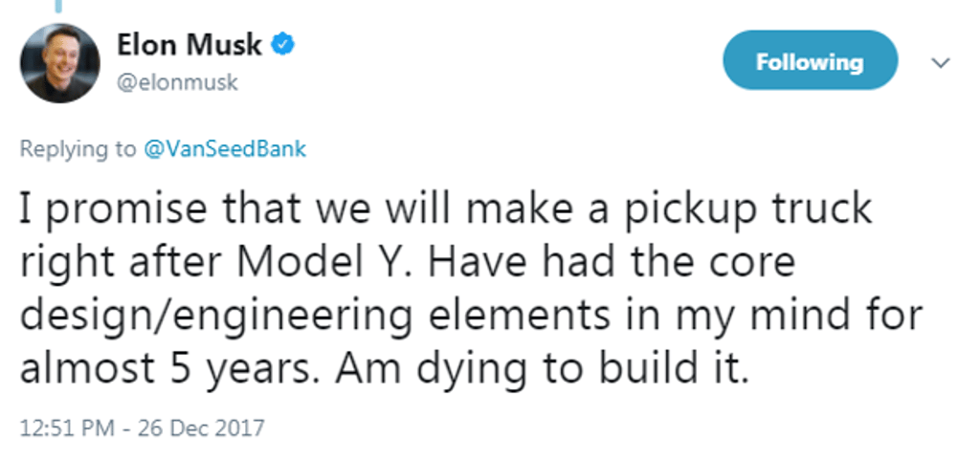980x461 pixels.
Task: Click the Following button
Action: pyautogui.click(x=809, y=63)
